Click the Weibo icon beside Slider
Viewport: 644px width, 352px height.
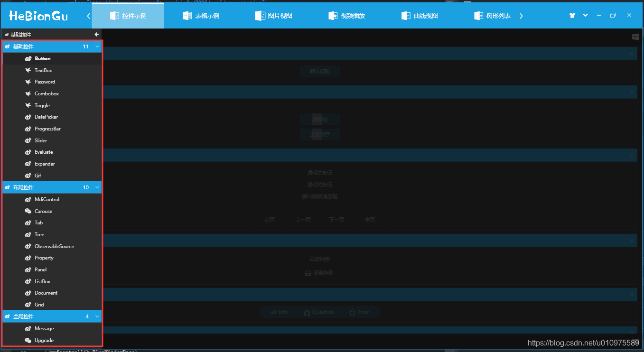click(x=28, y=140)
